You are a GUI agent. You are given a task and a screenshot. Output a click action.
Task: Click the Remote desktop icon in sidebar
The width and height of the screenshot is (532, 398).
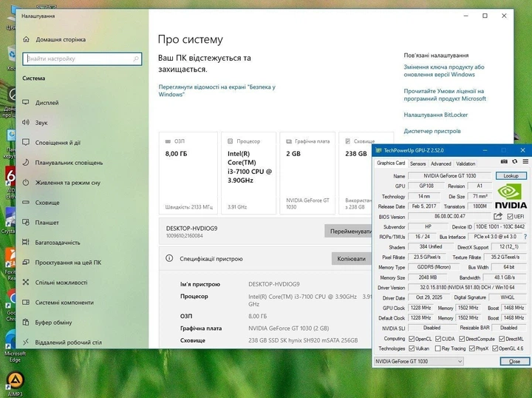point(26,342)
